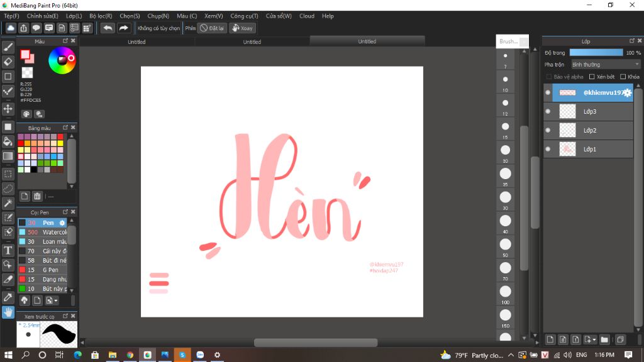
Task: Click the Xoay rotate button
Action: 242,28
